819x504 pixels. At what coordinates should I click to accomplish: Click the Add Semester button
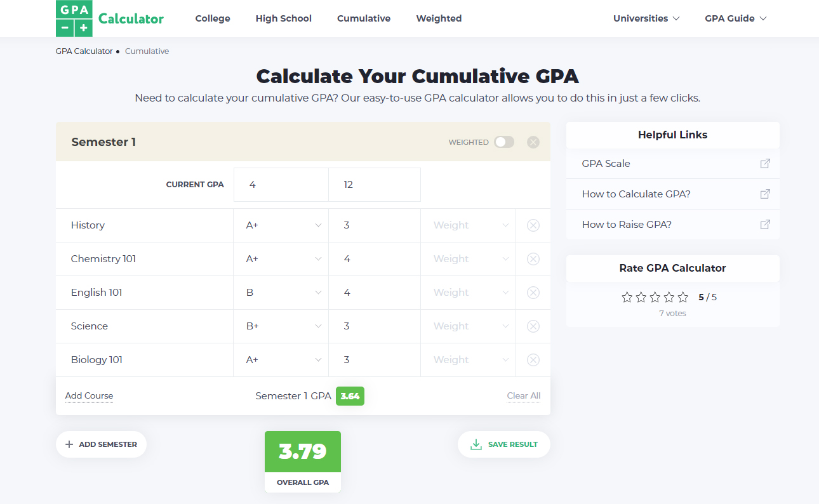tap(101, 444)
